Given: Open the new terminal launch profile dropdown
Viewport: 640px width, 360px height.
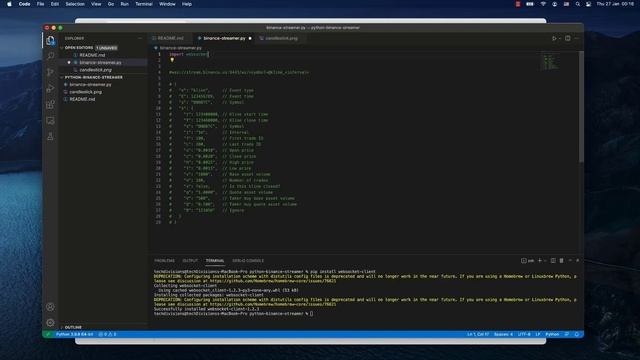Looking at the screenshot, I should (545, 260).
